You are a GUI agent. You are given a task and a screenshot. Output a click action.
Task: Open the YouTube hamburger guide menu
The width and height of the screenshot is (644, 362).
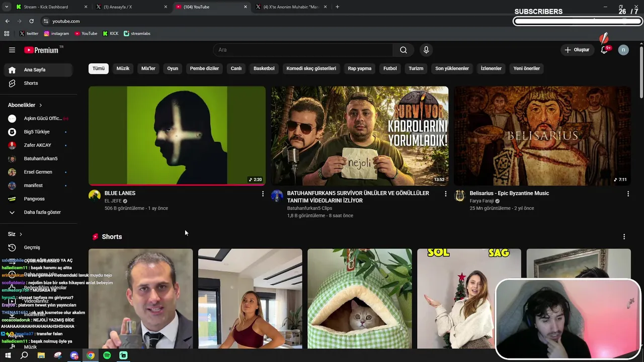coord(12,50)
